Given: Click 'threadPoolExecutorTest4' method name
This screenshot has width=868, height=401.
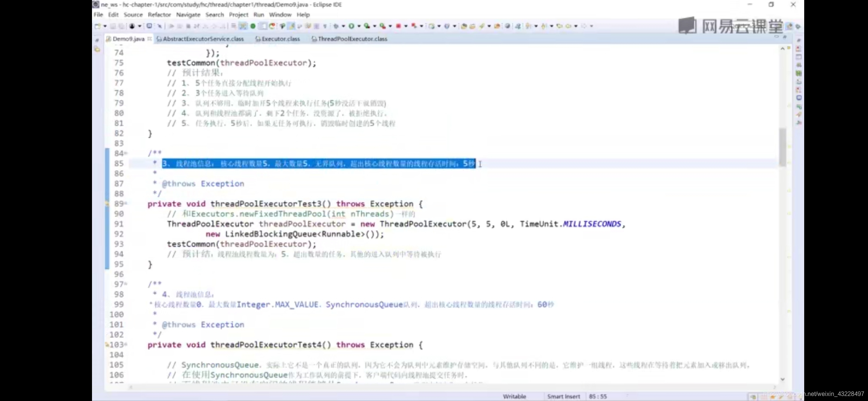Looking at the screenshot, I should (266, 345).
